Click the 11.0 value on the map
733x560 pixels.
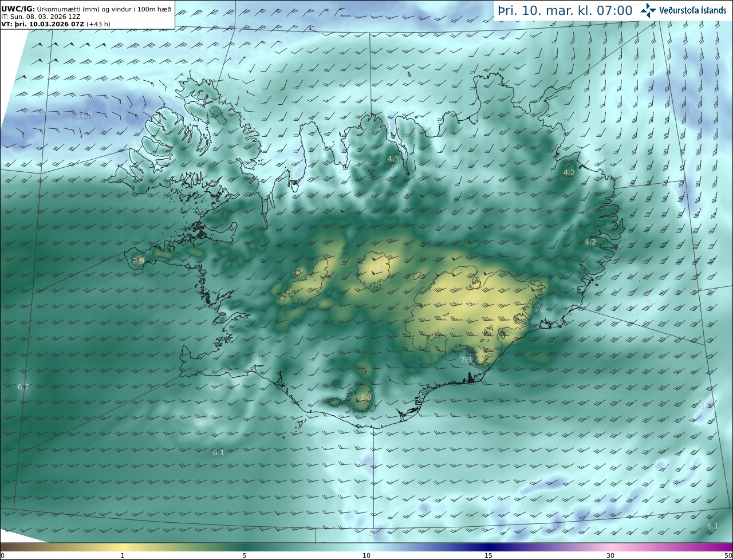(84, 115)
